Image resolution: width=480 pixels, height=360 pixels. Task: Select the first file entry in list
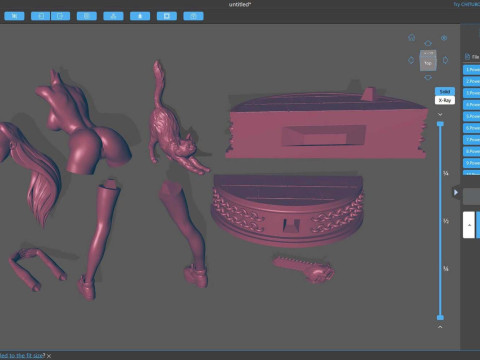[x=471, y=70]
